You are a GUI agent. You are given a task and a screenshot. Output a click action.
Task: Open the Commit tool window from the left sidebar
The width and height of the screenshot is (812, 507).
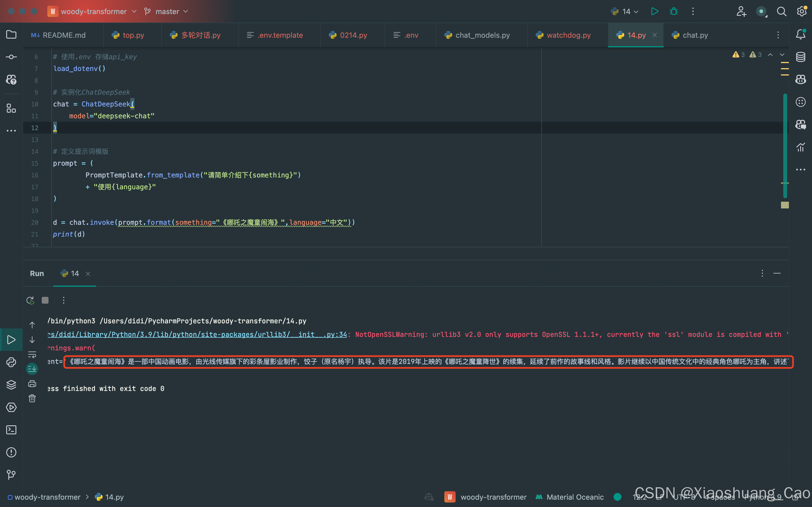(11, 57)
